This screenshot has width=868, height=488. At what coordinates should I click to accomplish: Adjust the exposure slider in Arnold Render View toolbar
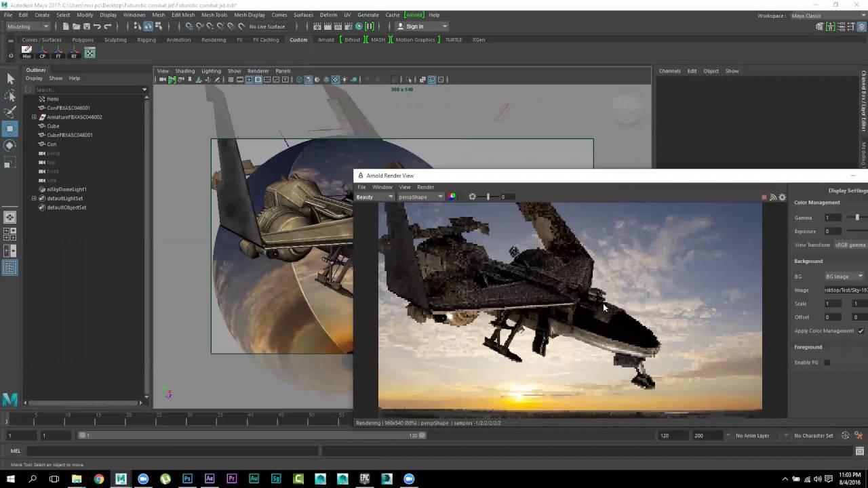pyautogui.click(x=488, y=197)
